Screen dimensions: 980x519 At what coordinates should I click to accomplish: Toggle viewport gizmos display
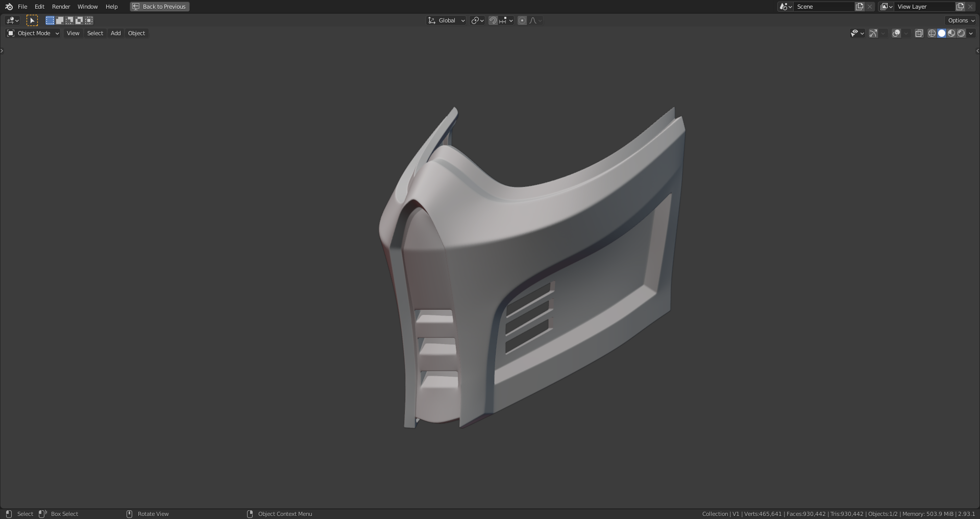(x=873, y=33)
